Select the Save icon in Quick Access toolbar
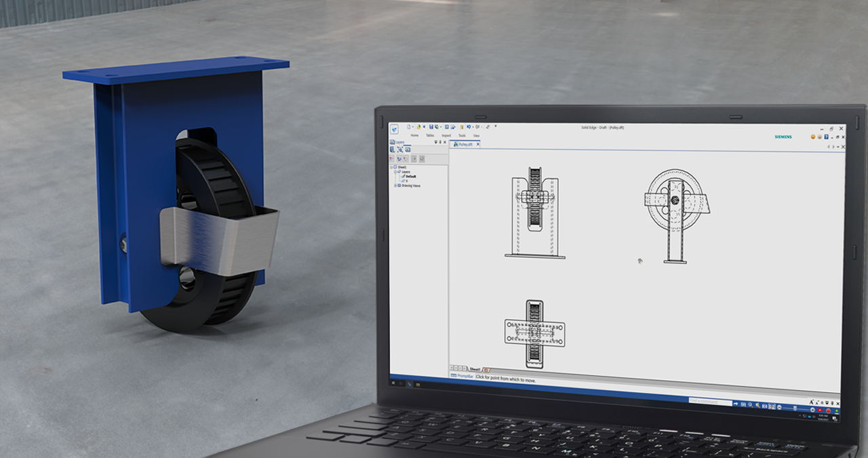The width and height of the screenshot is (868, 458). (x=431, y=127)
